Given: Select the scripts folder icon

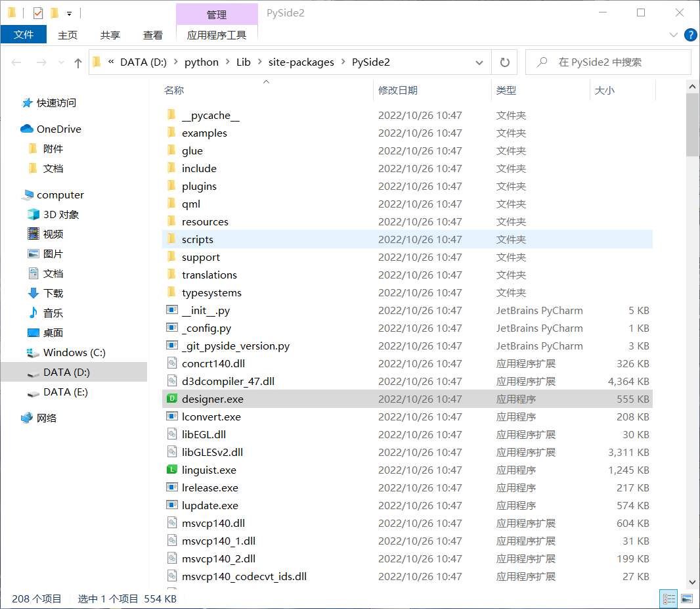Looking at the screenshot, I should click(172, 239).
